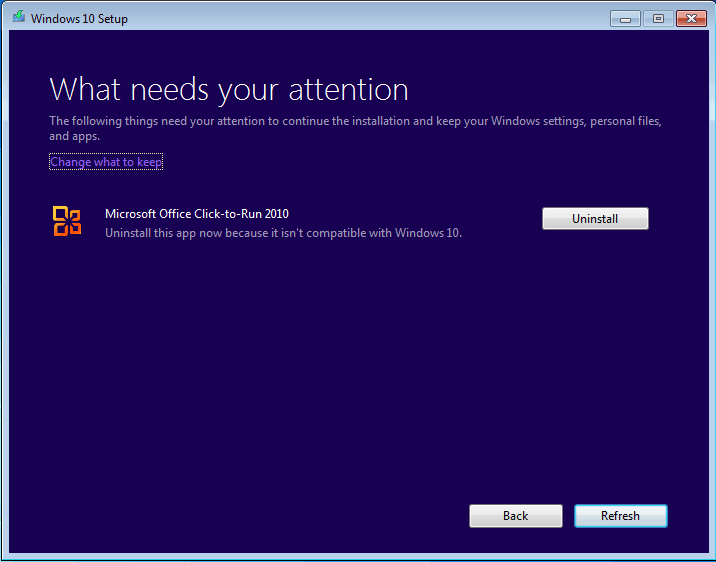The height and width of the screenshot is (562, 716).
Task: Go back with the Back button
Action: (516, 516)
